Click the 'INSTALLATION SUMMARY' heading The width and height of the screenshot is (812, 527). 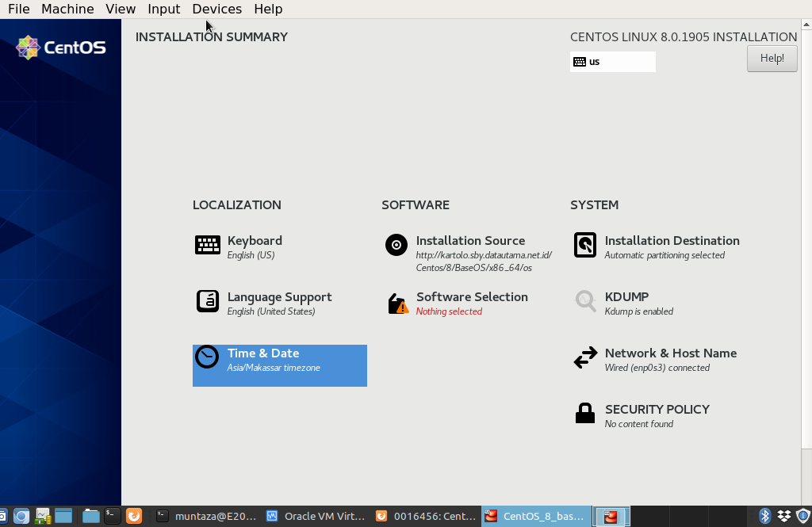click(x=212, y=37)
